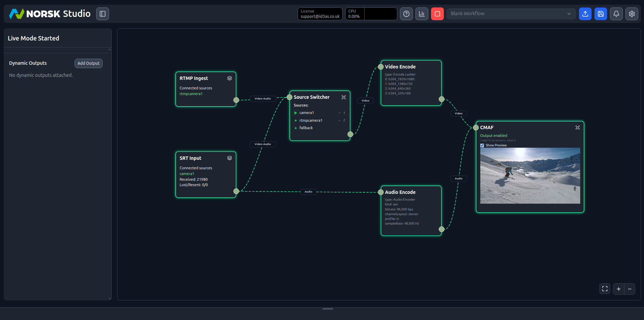
Task: Click the CMAF playlist file path link
Action: coord(497,141)
